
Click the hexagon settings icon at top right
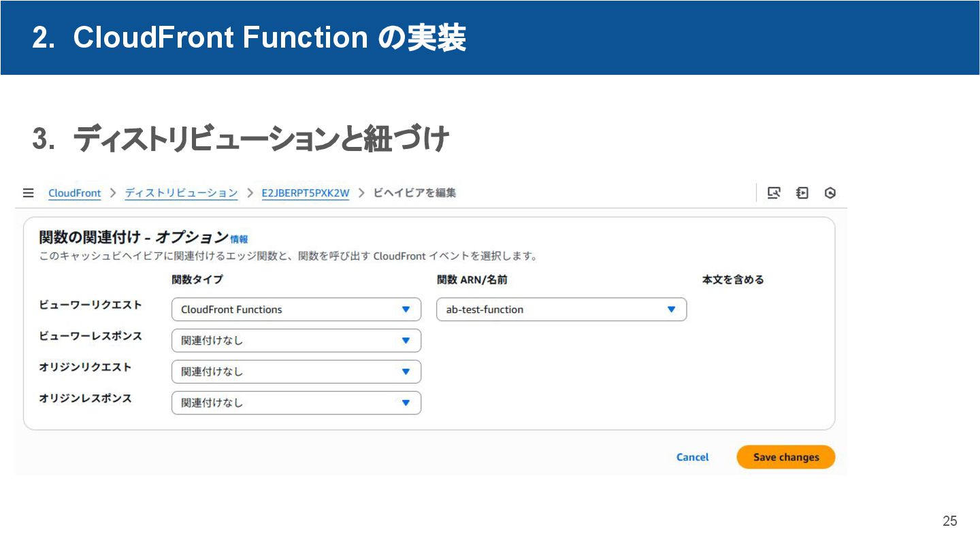coord(830,193)
